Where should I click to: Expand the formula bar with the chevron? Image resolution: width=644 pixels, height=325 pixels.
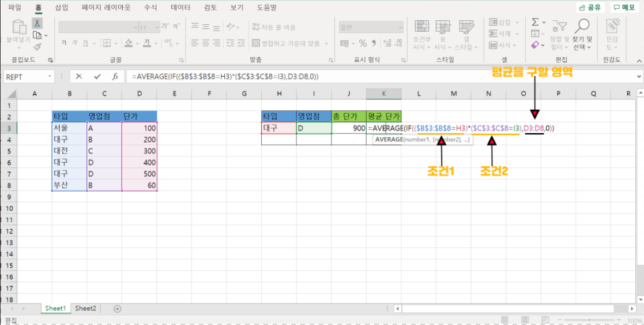(639, 77)
